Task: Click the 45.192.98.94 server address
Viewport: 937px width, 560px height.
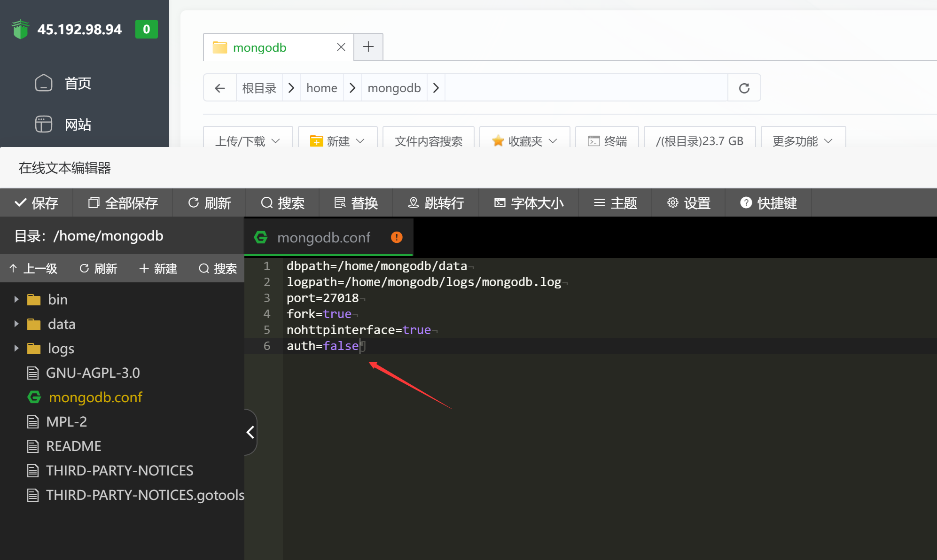Action: click(x=79, y=29)
